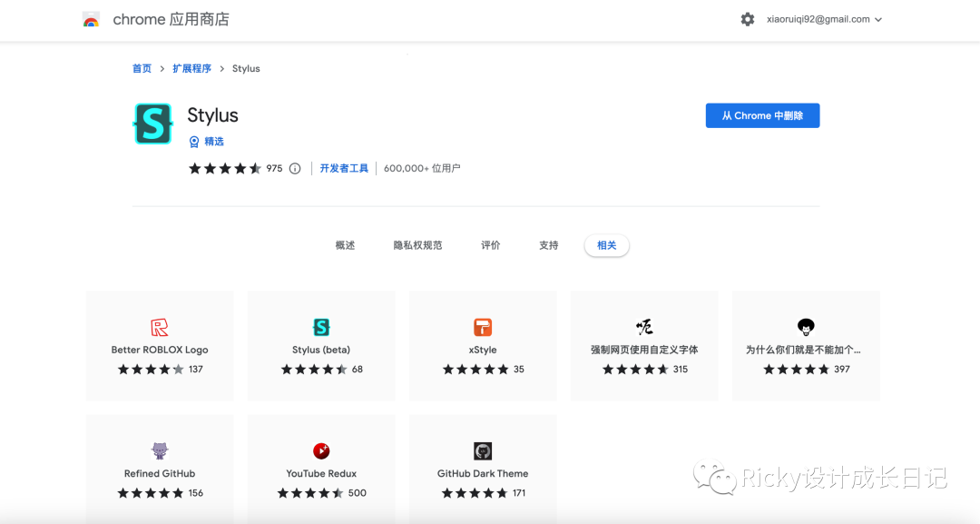Screen dimensions: 980x524
Task: Select the 相关 tab
Action: [x=607, y=245]
